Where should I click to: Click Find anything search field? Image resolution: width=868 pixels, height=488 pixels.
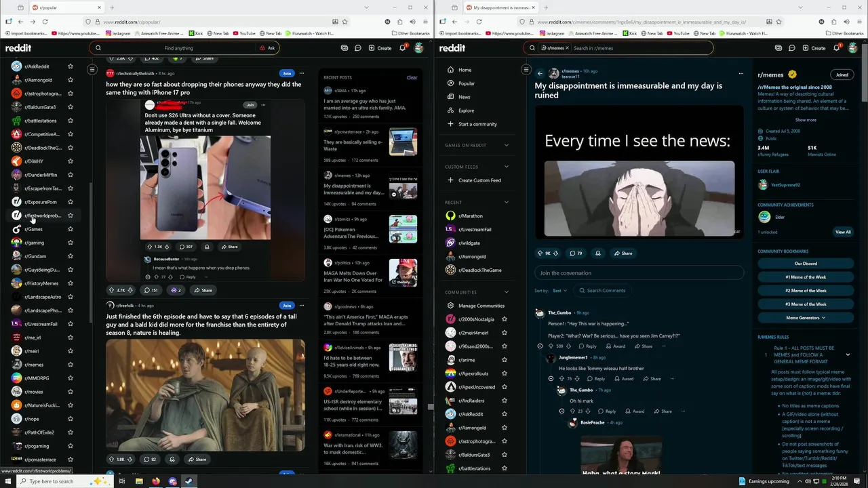pyautogui.click(x=179, y=48)
